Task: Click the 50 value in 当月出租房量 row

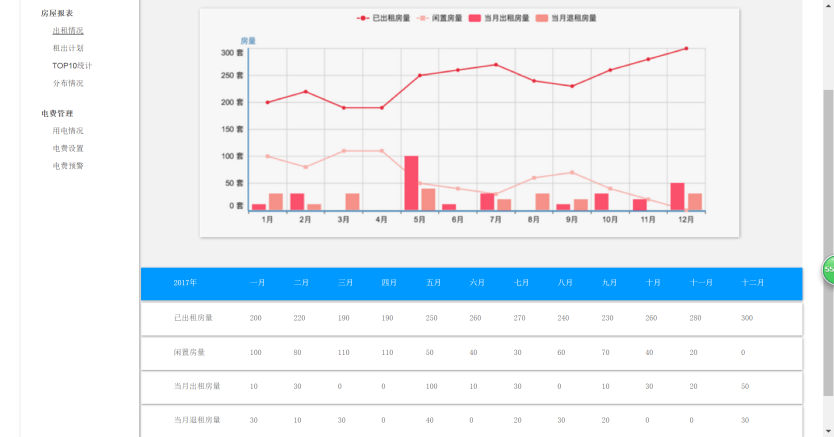Action: (x=745, y=386)
